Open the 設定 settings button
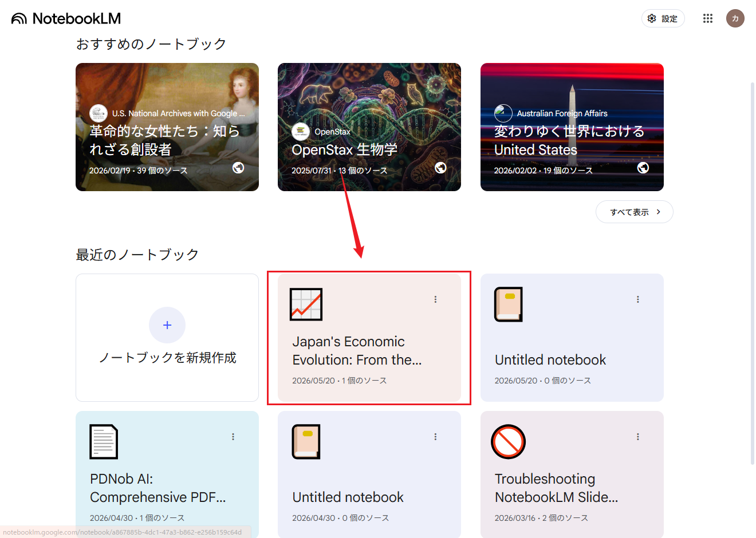 [663, 18]
